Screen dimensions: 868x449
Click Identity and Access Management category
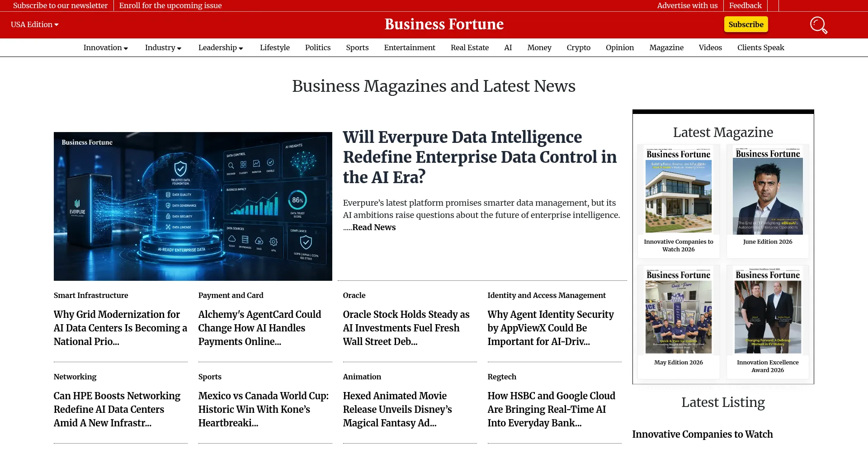(x=547, y=295)
